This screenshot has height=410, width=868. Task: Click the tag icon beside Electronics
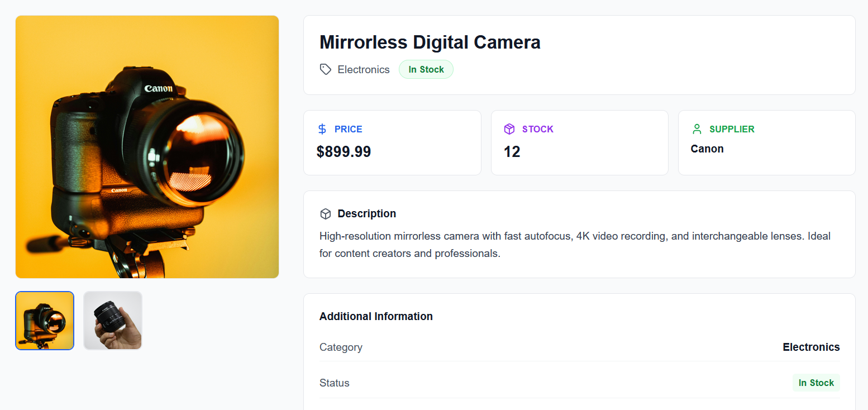point(325,69)
